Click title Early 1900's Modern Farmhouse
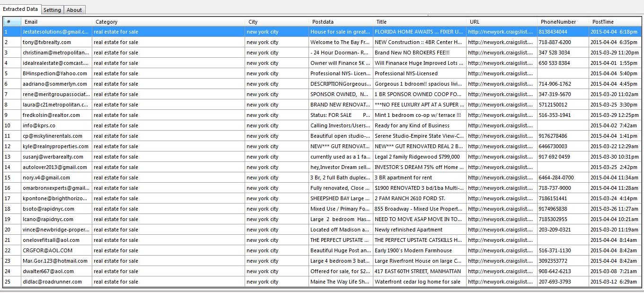644x293 pixels. pyautogui.click(x=413, y=250)
